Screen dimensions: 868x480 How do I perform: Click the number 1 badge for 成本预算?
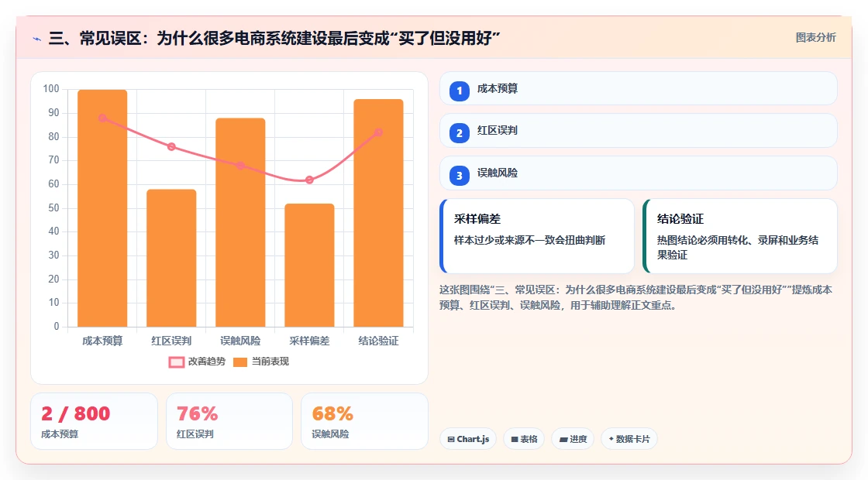(460, 91)
